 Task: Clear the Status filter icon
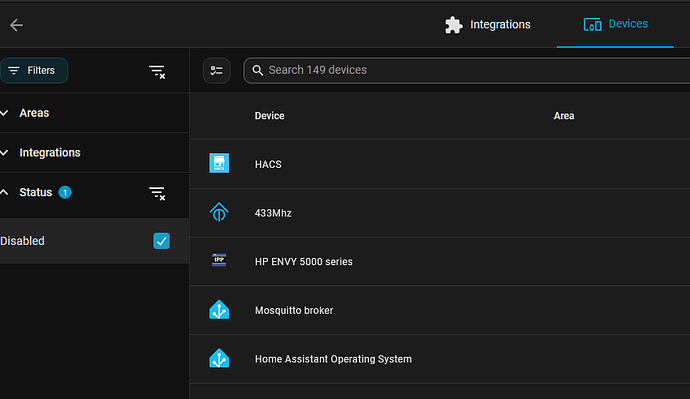tap(157, 193)
